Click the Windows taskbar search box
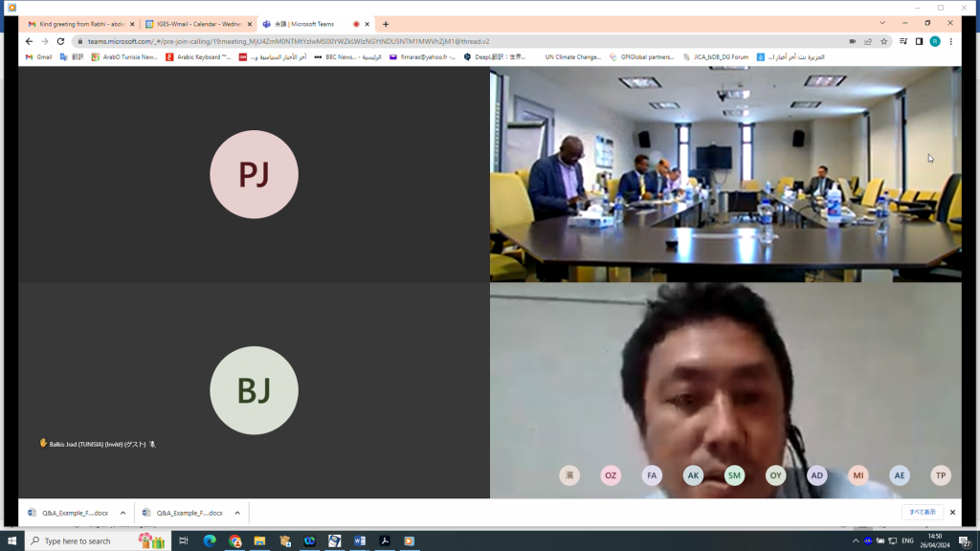Viewport: 980px width, 551px height. 91,541
